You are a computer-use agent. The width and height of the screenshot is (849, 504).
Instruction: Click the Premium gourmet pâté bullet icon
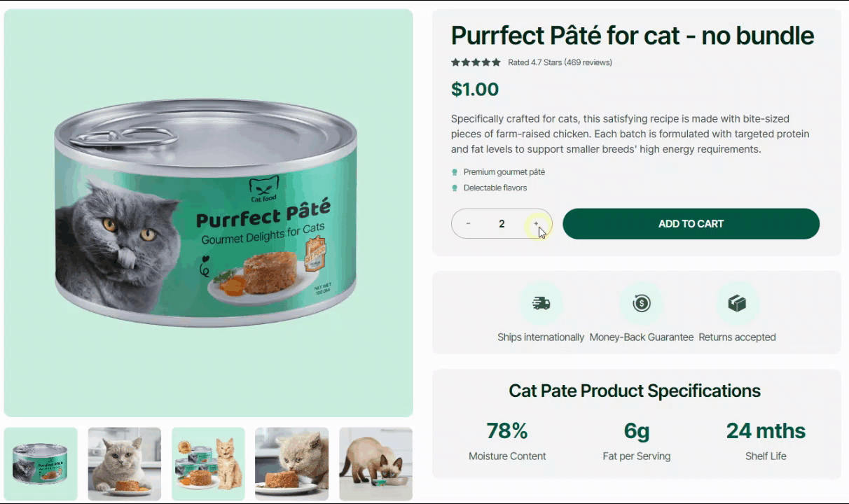click(x=455, y=172)
